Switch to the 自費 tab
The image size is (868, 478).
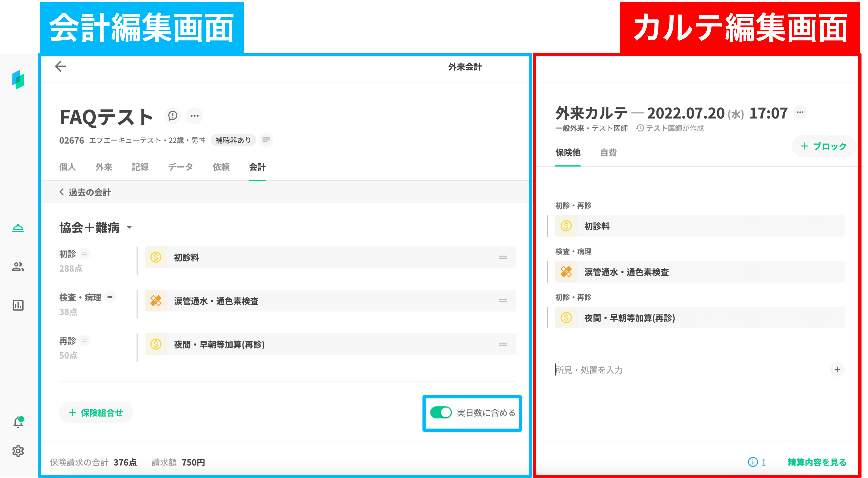(609, 153)
